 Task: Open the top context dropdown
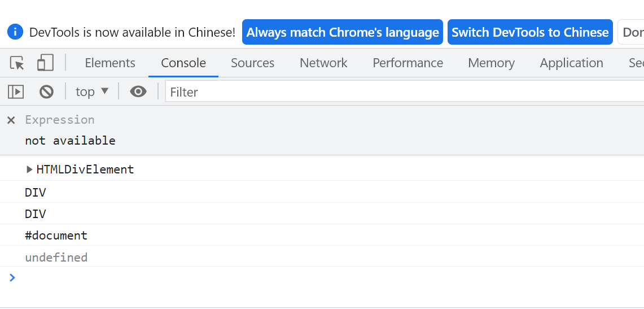tap(92, 92)
